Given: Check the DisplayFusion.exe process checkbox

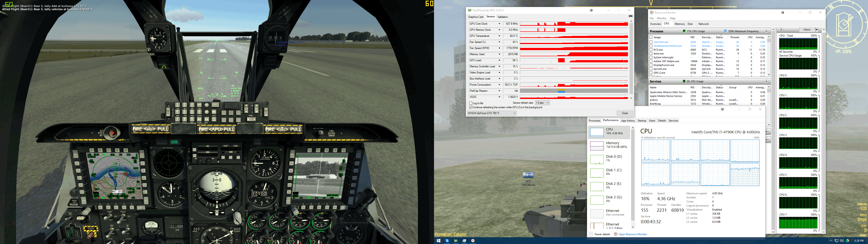Looking at the screenshot, I should pos(651,65).
